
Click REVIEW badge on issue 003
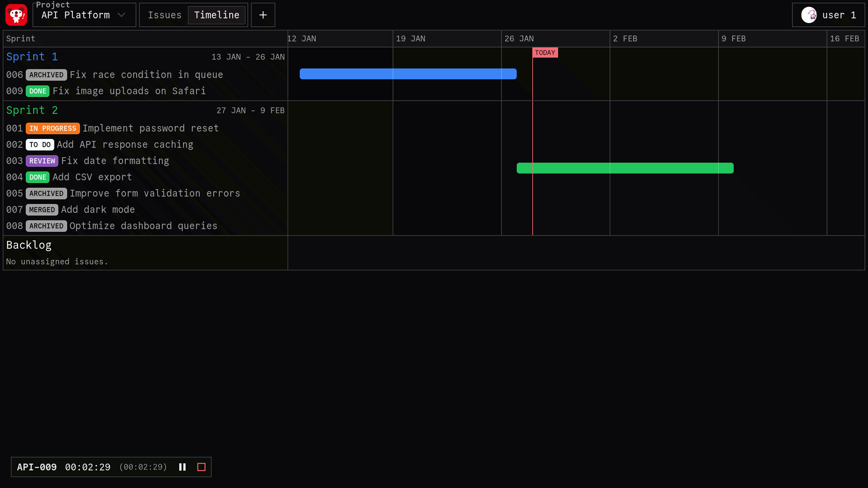coord(42,161)
